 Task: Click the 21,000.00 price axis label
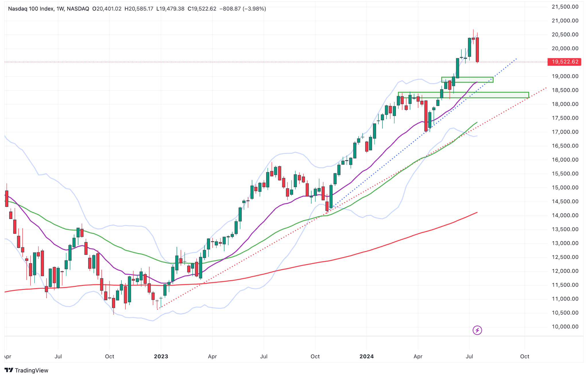click(565, 21)
